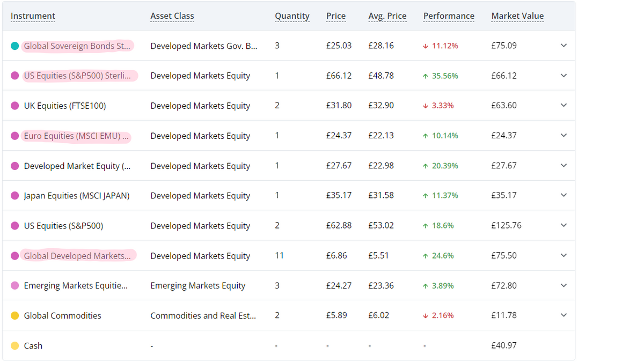Click the yellow dot beside Global Commodities

(x=15, y=316)
